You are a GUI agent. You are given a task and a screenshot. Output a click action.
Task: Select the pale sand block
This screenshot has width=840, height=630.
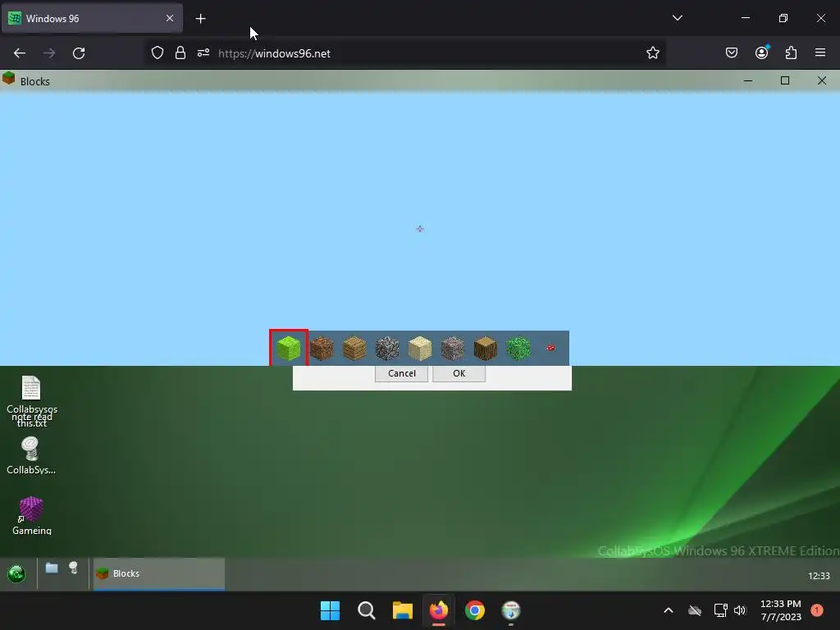[x=419, y=348]
